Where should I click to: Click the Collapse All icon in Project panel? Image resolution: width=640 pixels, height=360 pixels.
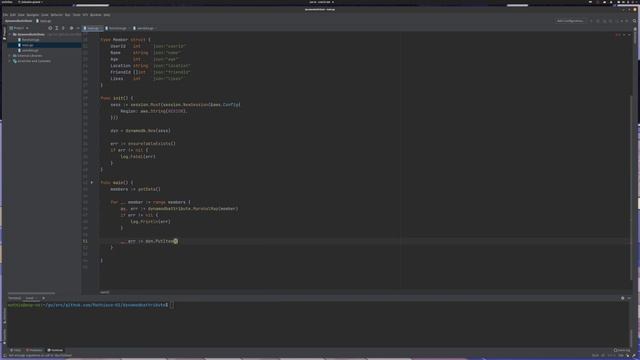click(x=63, y=28)
